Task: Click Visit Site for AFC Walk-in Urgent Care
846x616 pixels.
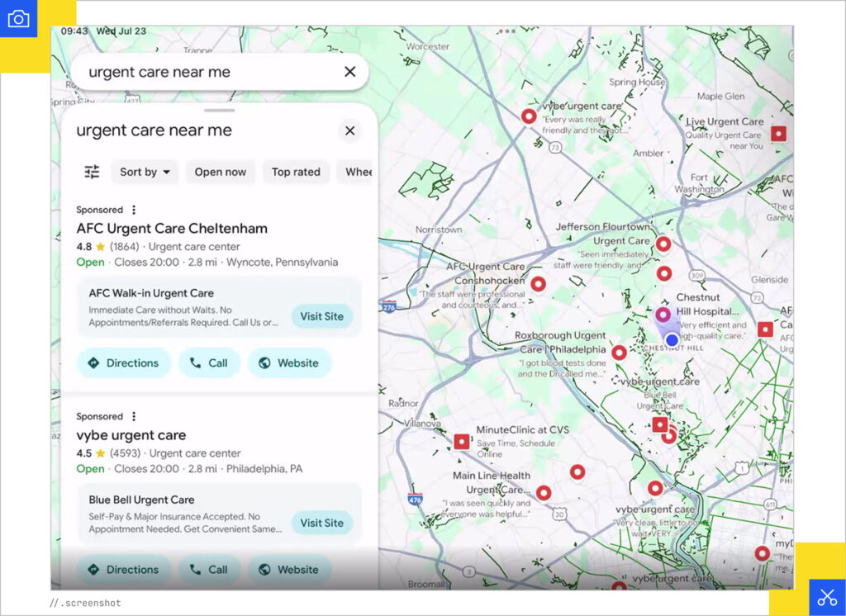Action: 321,316
